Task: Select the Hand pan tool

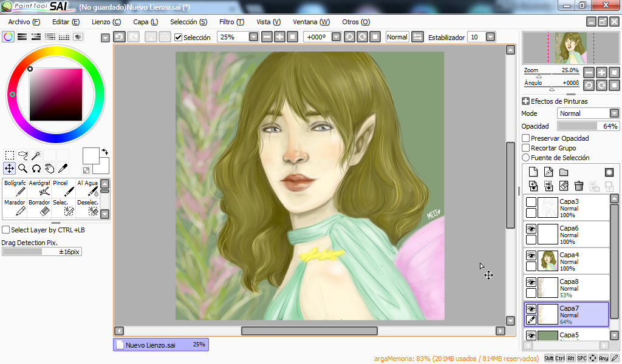Action: [49, 169]
